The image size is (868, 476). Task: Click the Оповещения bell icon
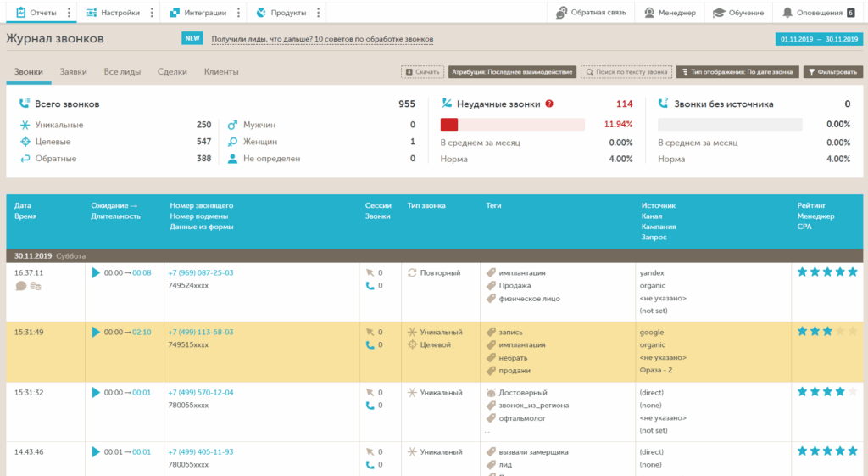(x=787, y=12)
